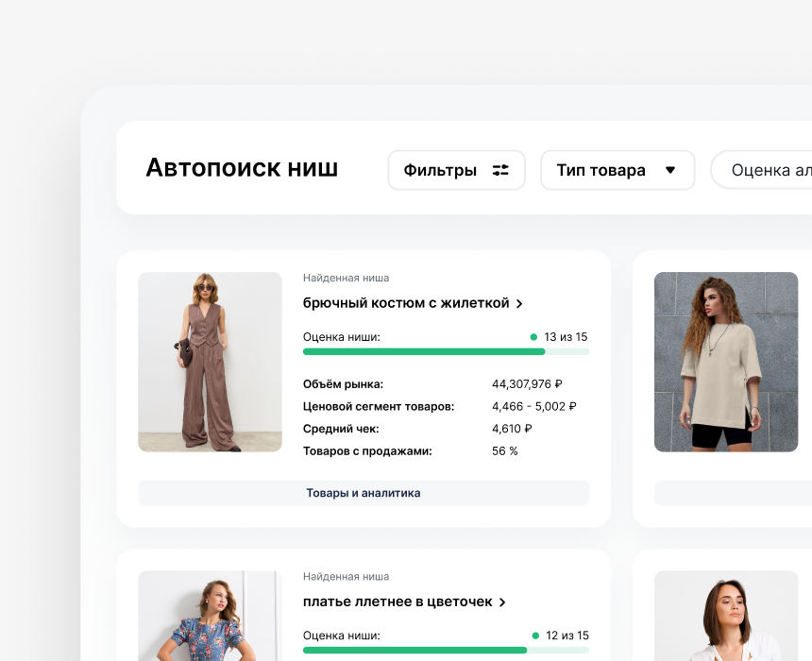Image resolution: width=812 pixels, height=661 pixels.
Task: Open the брючный костюм с жилеткой niche
Action: (406, 303)
